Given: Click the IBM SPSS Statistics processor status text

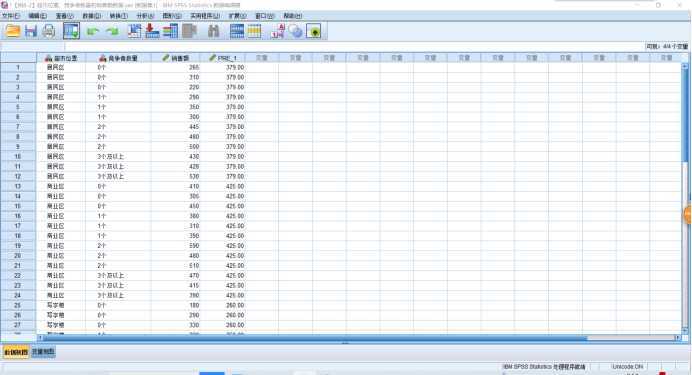Looking at the screenshot, I should point(544,367).
